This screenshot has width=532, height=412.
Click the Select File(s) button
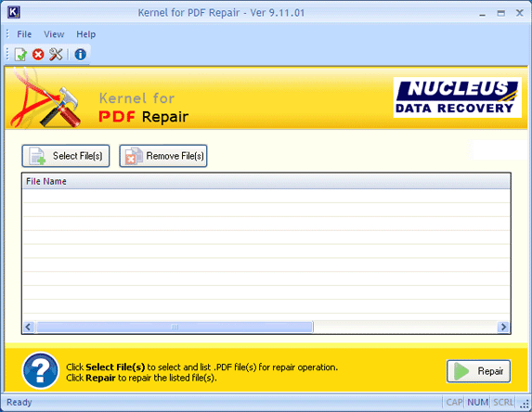[66, 156]
